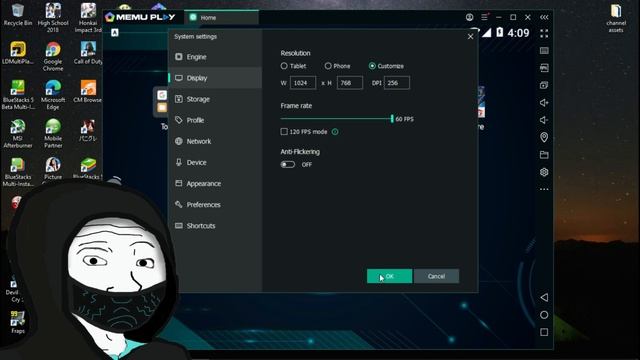640x360 pixels.
Task: Click volume down icon in sidebar
Action: [544, 120]
